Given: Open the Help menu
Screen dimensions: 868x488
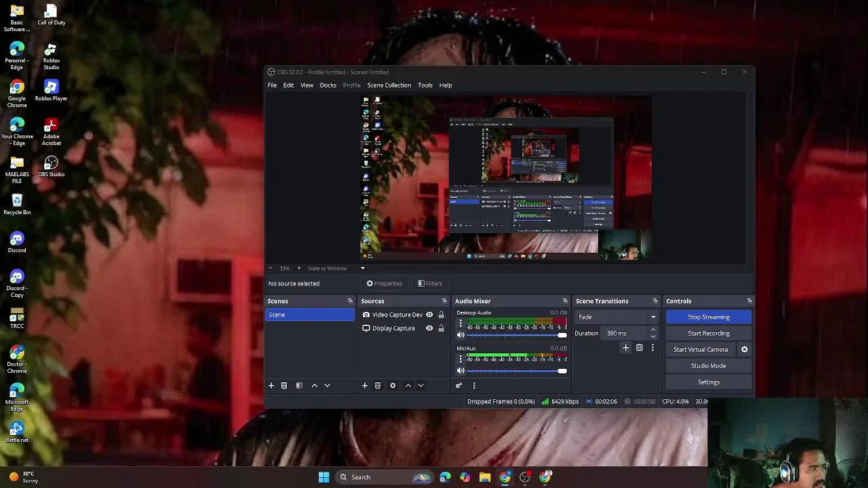Looking at the screenshot, I should [446, 85].
